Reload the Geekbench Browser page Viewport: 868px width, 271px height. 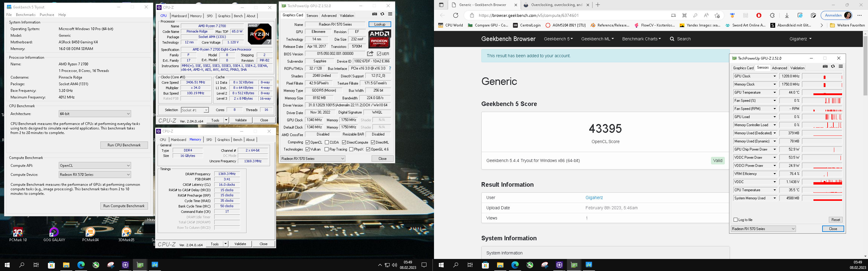[x=456, y=15]
